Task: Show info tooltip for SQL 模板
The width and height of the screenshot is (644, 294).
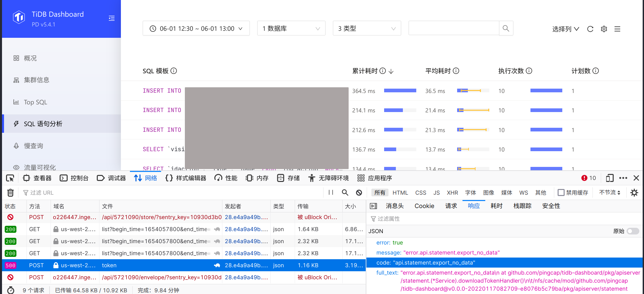Action: click(174, 71)
